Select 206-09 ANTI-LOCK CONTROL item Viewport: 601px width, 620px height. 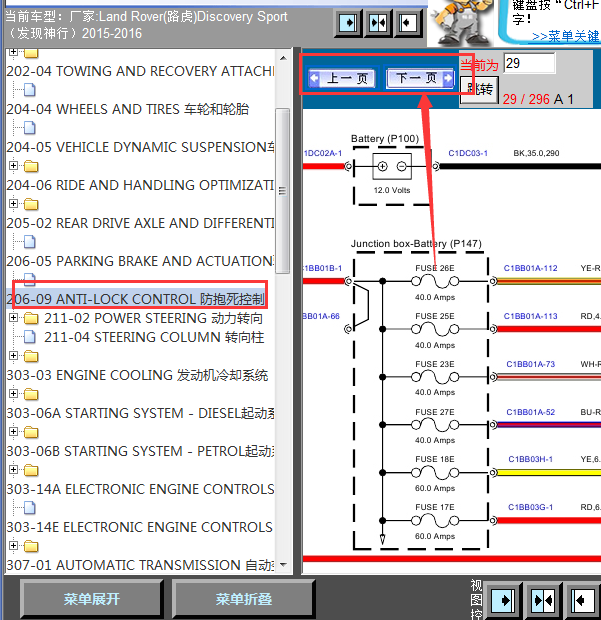136,299
